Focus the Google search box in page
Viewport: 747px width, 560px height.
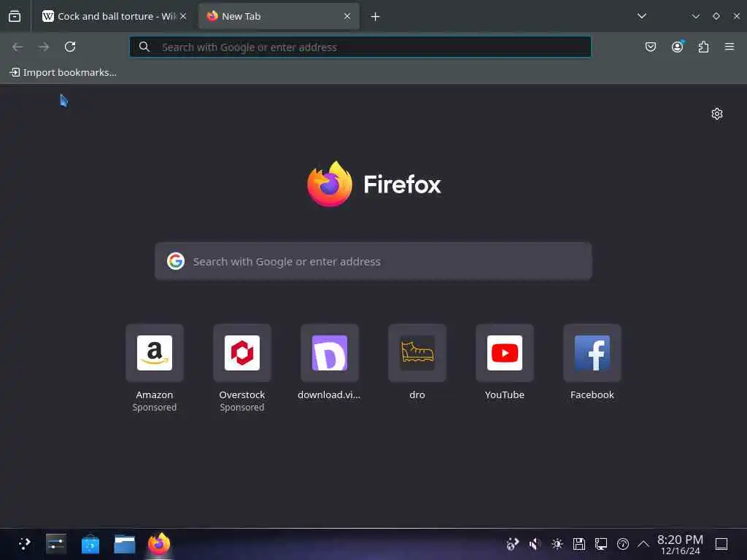coord(373,262)
